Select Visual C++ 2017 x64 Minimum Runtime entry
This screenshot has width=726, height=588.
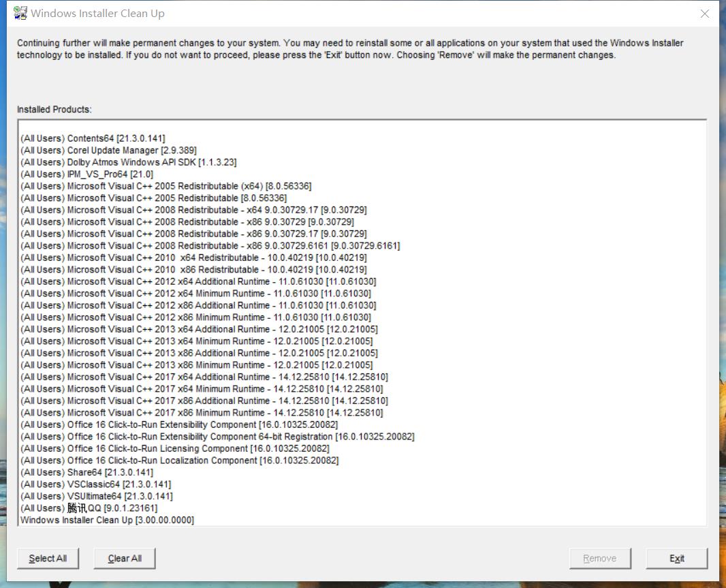pos(202,389)
